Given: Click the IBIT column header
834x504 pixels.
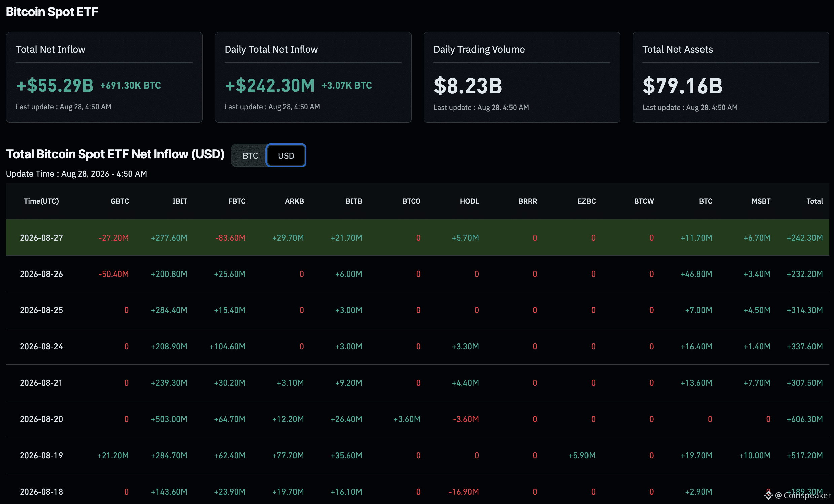Looking at the screenshot, I should 180,201.
